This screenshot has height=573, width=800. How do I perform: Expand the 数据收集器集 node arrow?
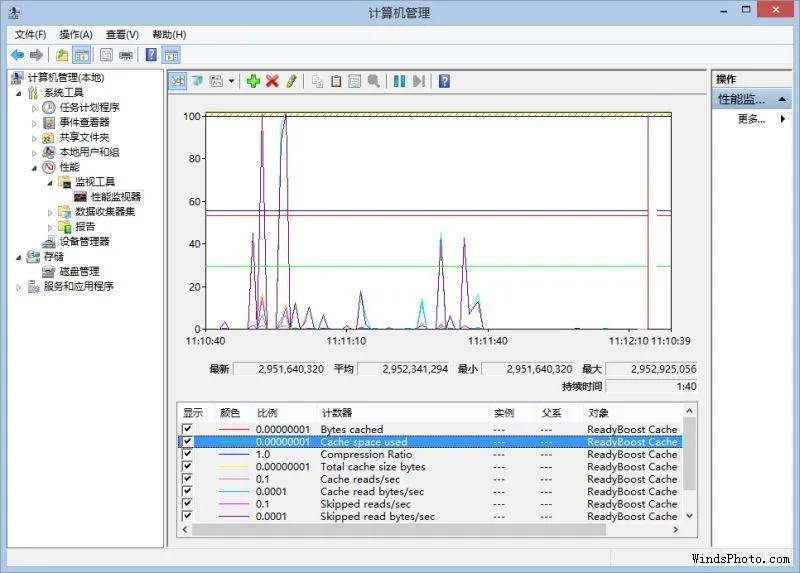pos(50,212)
